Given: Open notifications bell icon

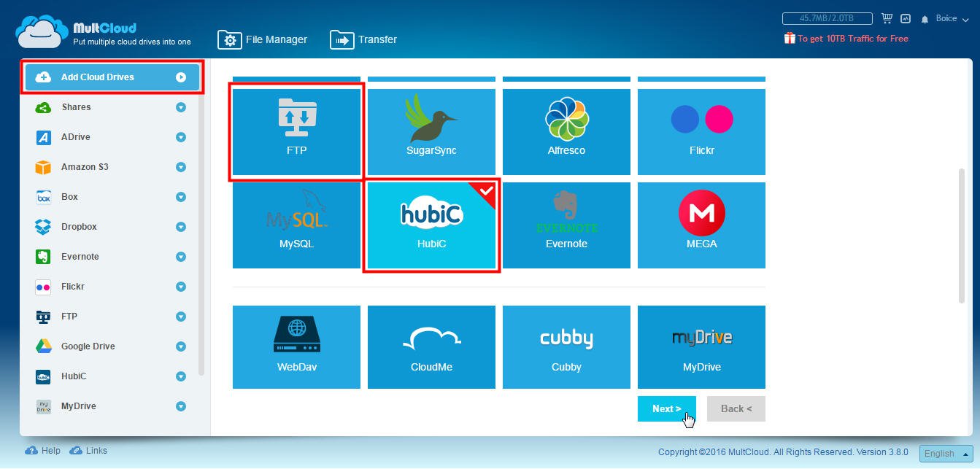Looking at the screenshot, I should click(x=925, y=19).
